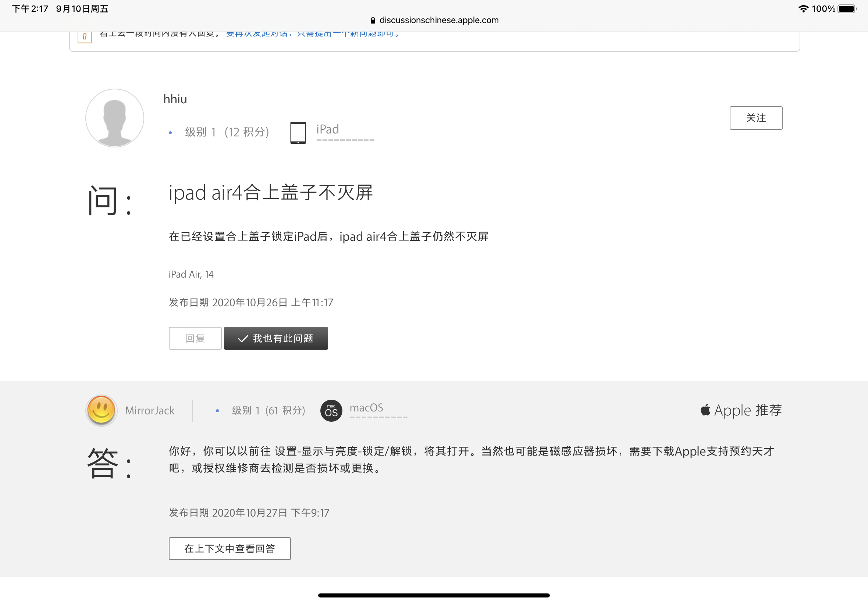
Task: Tap the Apple logo beside 推荐
Action: tap(705, 410)
